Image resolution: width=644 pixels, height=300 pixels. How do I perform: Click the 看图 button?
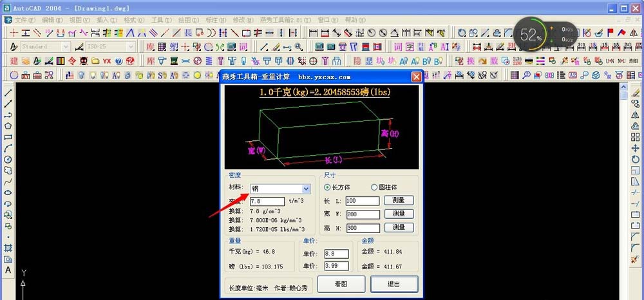pyautogui.click(x=341, y=284)
